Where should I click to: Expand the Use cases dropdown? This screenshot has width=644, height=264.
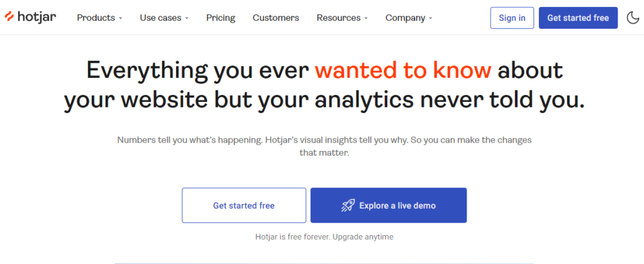[x=160, y=18]
